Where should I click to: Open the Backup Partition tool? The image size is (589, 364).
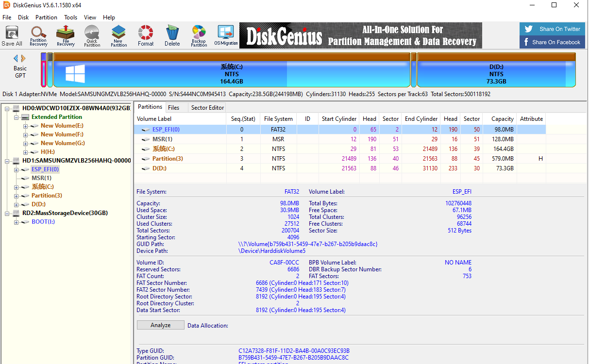[x=199, y=36]
